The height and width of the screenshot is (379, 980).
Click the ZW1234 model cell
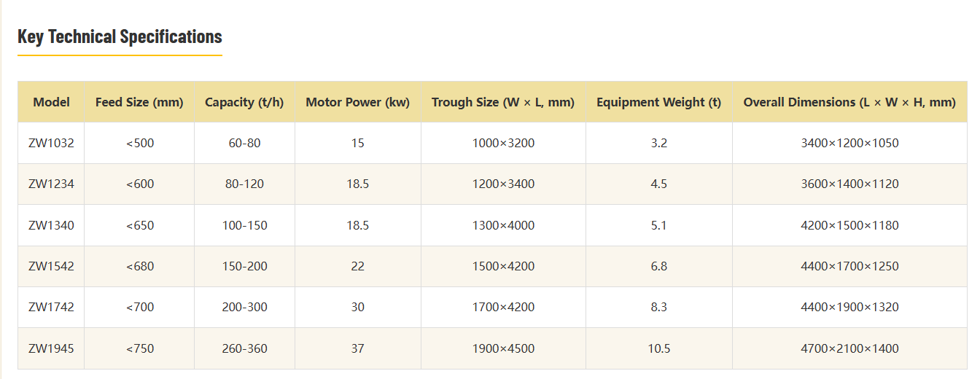tap(51, 184)
